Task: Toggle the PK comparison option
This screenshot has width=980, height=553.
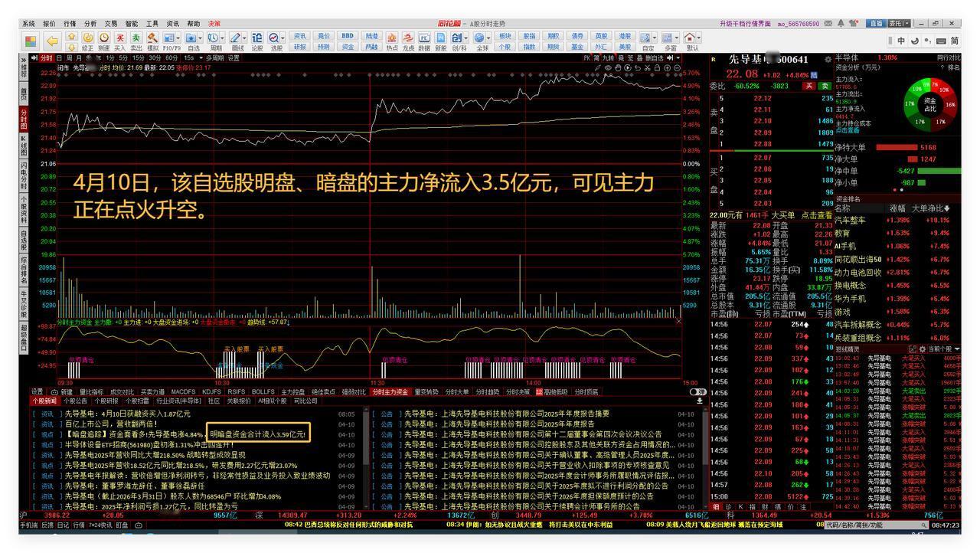Action: (587, 58)
